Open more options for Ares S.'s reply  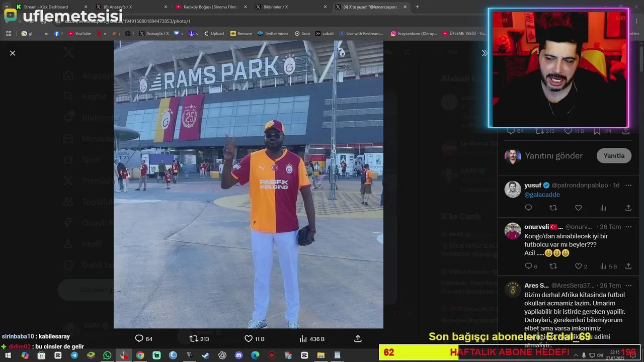pos(628,286)
